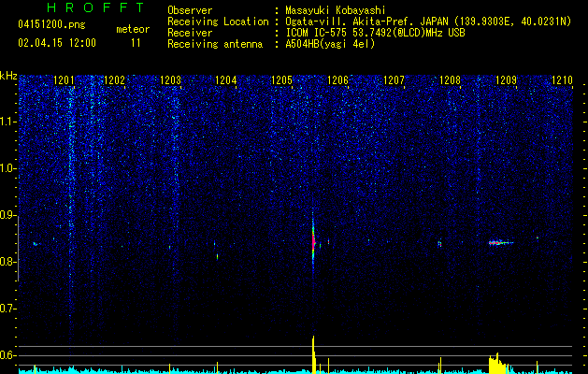588x374 pixels.
Task: Click the 1205 time marker
Action: 281,80
